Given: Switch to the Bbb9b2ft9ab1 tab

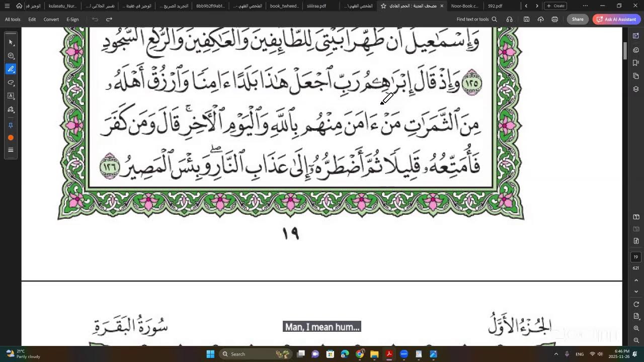Looking at the screenshot, I should click(210, 6).
